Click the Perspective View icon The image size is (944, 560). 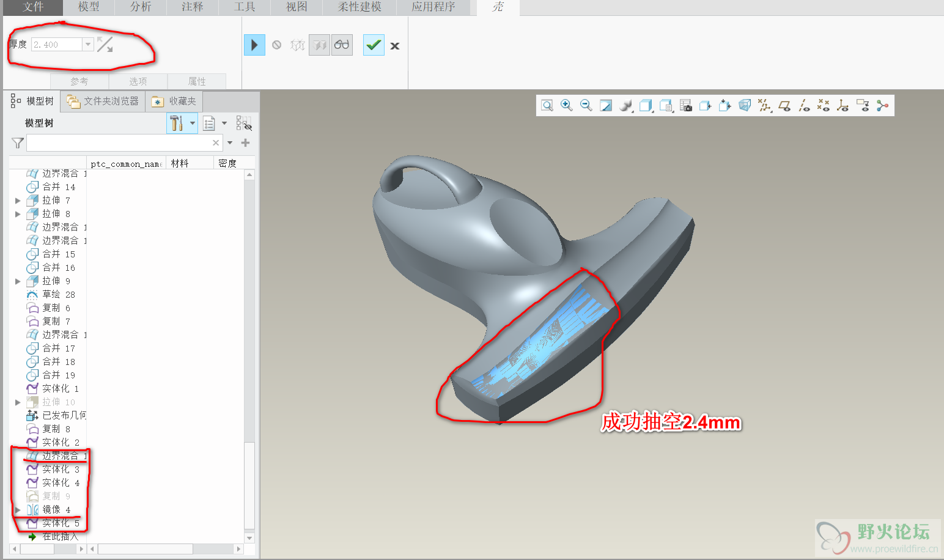click(x=745, y=106)
